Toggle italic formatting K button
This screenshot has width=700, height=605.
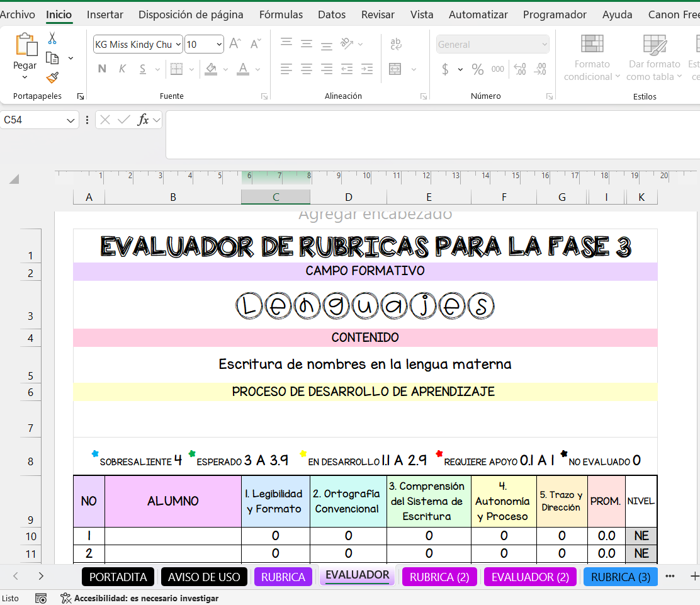(123, 69)
